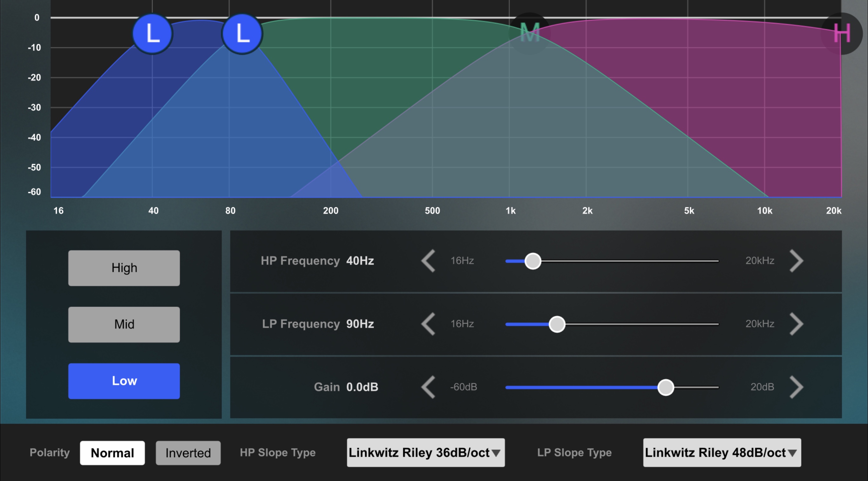
Task: Click the left L high-pass handle at 40Hz
Action: point(152,34)
